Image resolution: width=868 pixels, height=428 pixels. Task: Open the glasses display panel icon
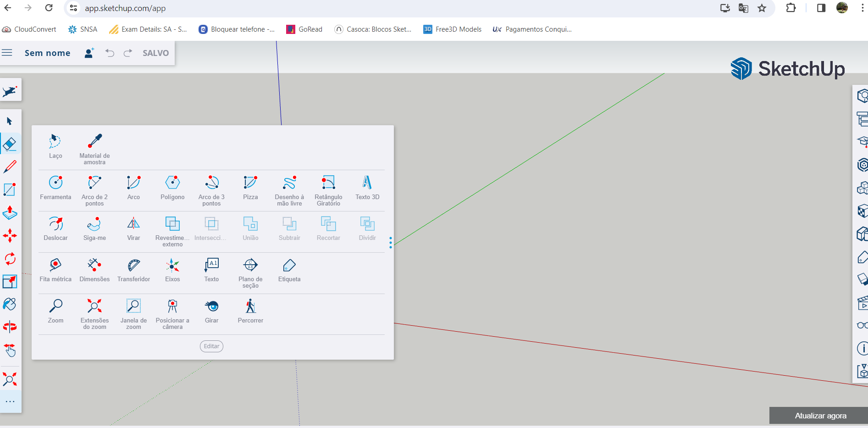click(x=862, y=325)
